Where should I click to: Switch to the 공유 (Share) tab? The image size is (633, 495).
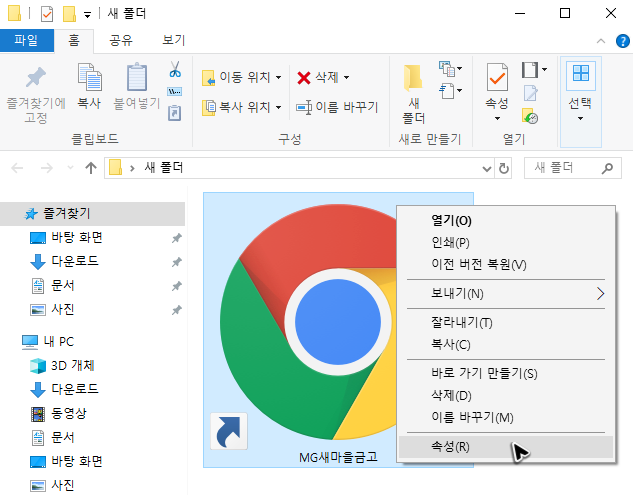[x=121, y=40]
